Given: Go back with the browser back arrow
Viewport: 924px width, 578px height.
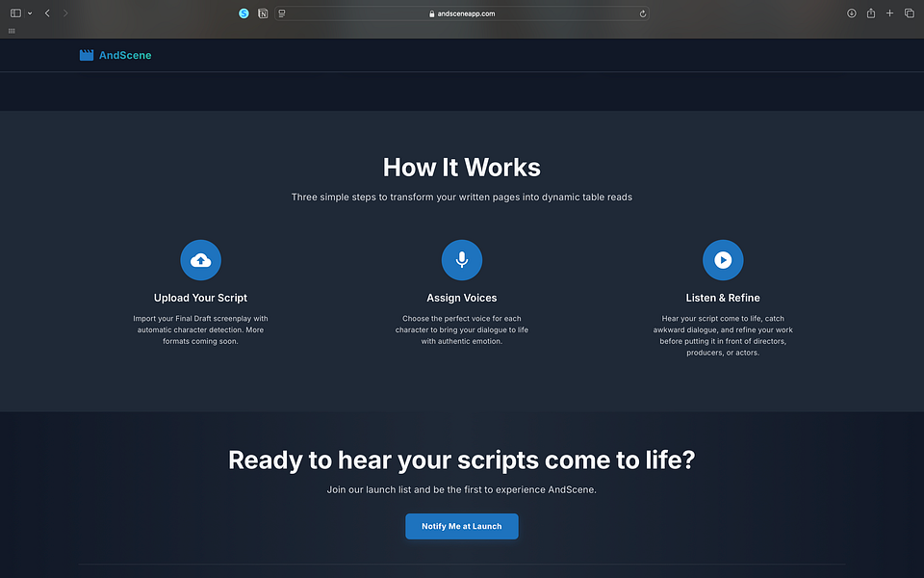Looking at the screenshot, I should [47, 13].
